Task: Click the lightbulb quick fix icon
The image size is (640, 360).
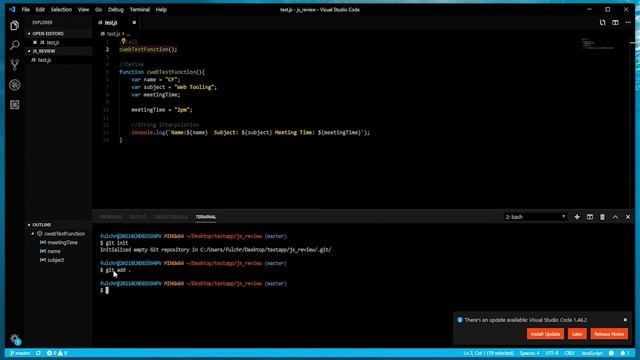Action: (x=123, y=41)
